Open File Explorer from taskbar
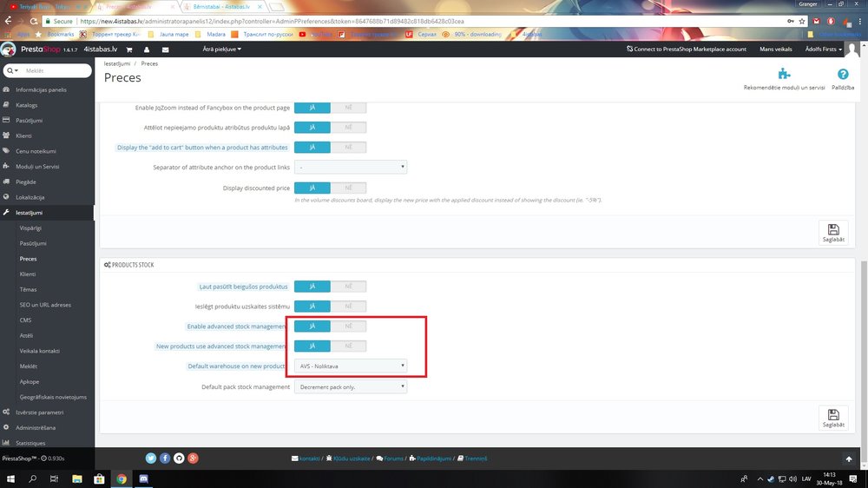The height and width of the screenshot is (488, 868). (x=77, y=478)
